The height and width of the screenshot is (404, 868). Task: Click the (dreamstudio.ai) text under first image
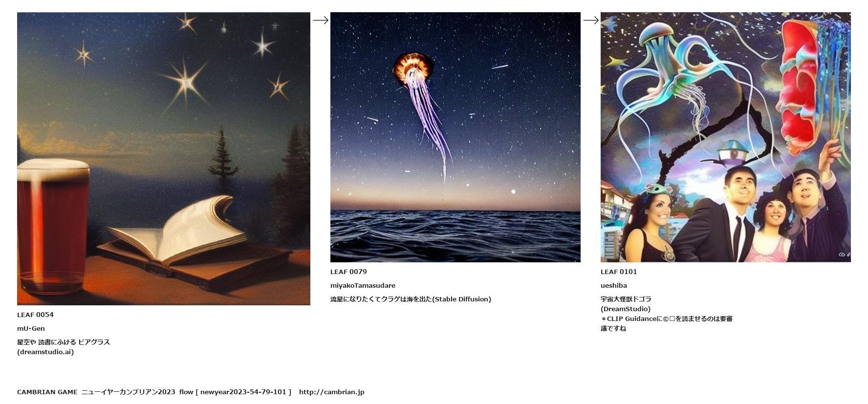pos(45,352)
